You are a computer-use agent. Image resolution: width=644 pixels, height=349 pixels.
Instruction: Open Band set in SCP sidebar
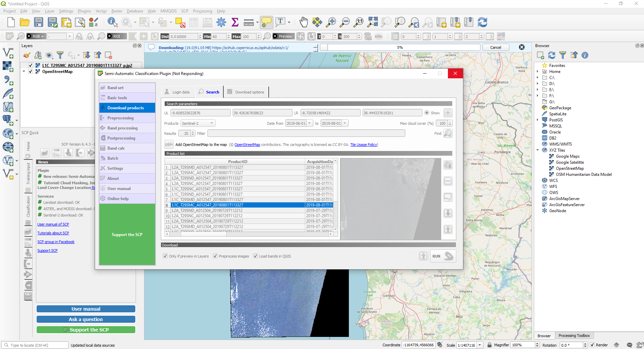(x=127, y=88)
